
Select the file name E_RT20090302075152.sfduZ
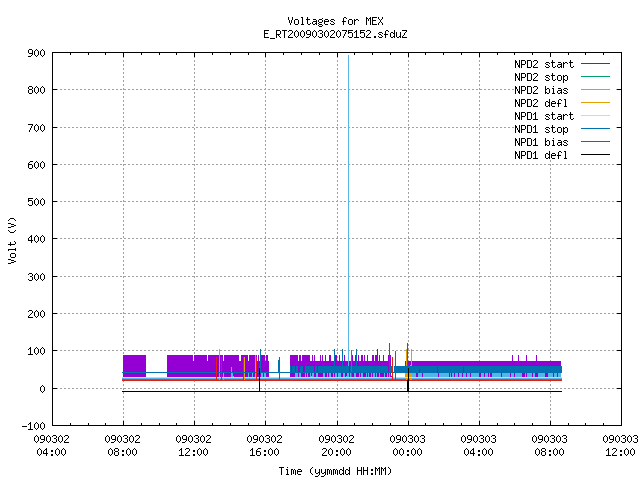coord(335,34)
